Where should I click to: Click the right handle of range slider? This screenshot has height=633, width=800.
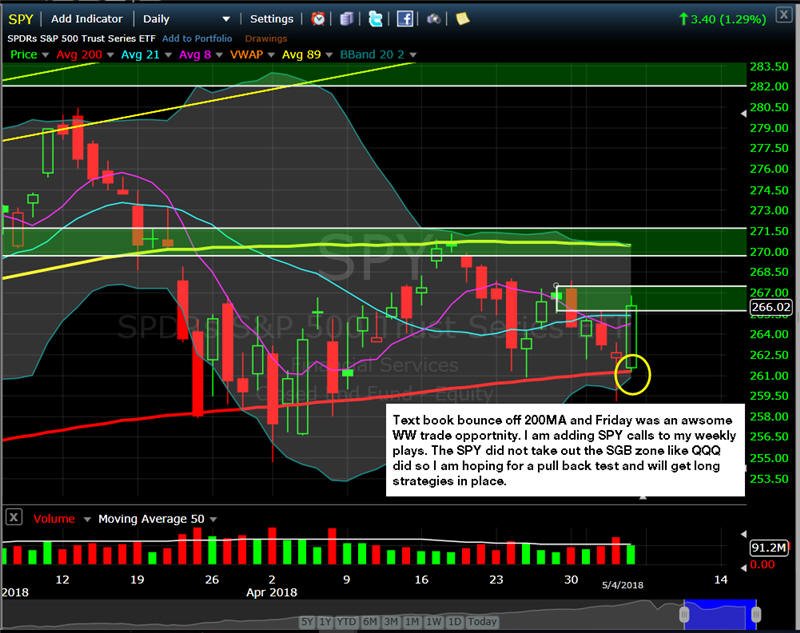tap(757, 614)
